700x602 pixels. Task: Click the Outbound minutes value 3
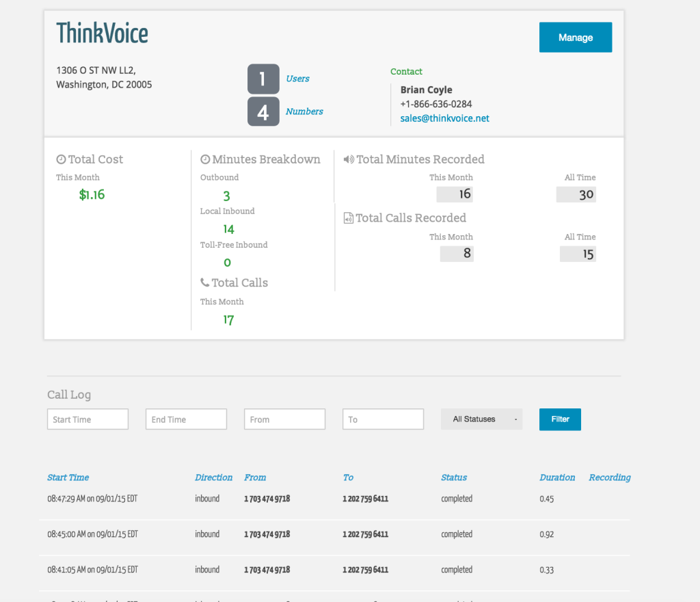(x=227, y=196)
